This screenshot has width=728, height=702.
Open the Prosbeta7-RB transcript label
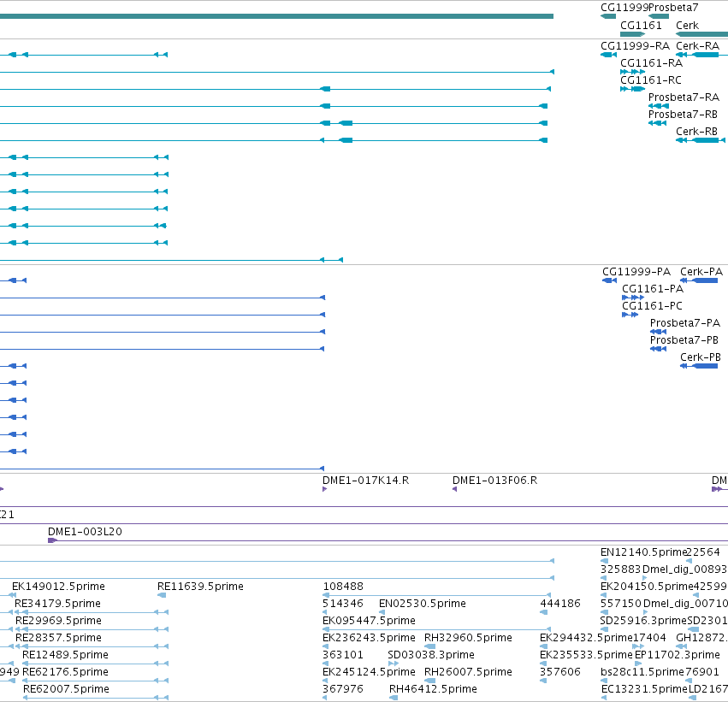[683, 115]
